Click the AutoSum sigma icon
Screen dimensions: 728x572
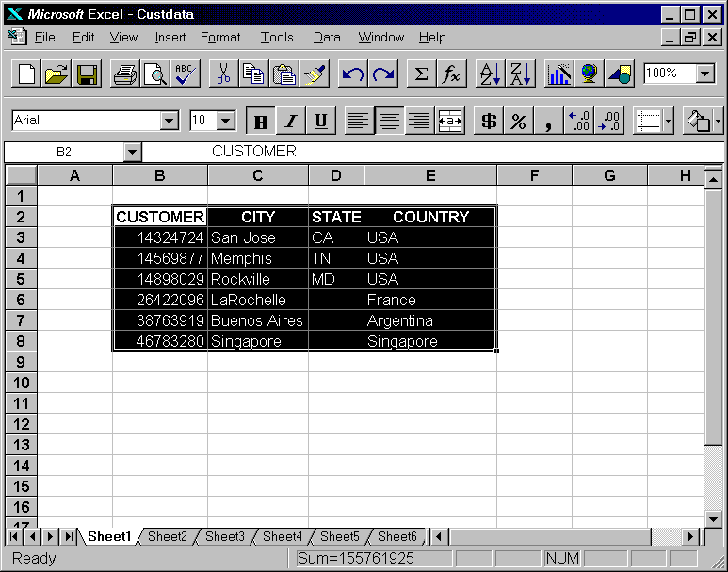pos(421,74)
